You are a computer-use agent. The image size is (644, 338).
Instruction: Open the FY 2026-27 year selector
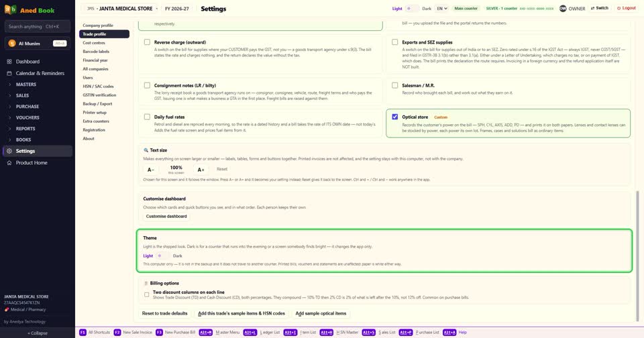[176, 8]
